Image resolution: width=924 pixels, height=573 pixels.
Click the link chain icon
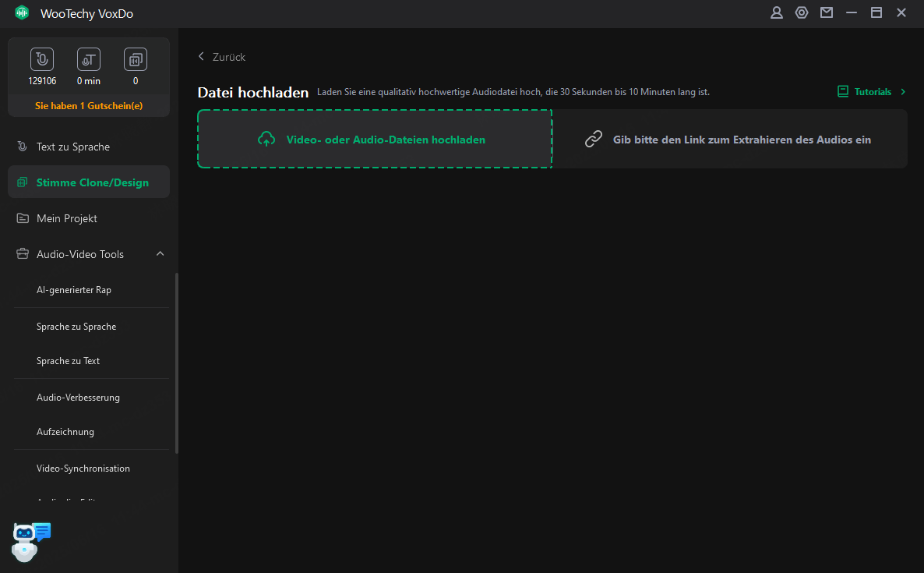594,140
